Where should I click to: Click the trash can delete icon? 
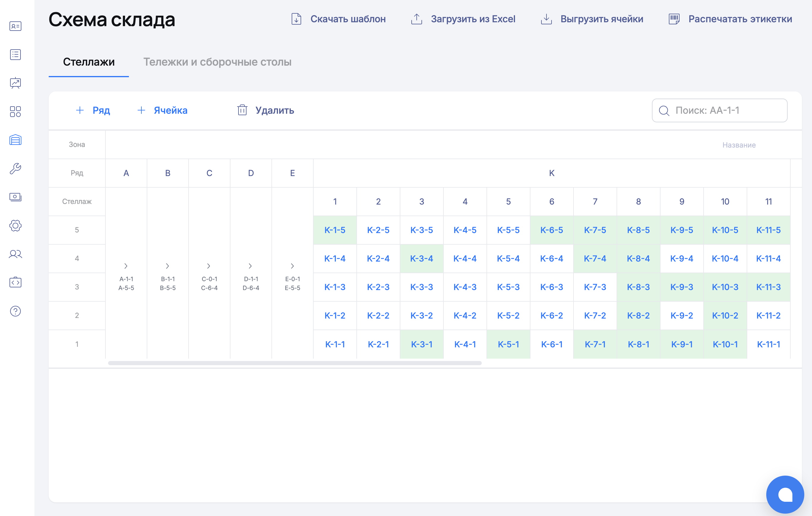(242, 110)
